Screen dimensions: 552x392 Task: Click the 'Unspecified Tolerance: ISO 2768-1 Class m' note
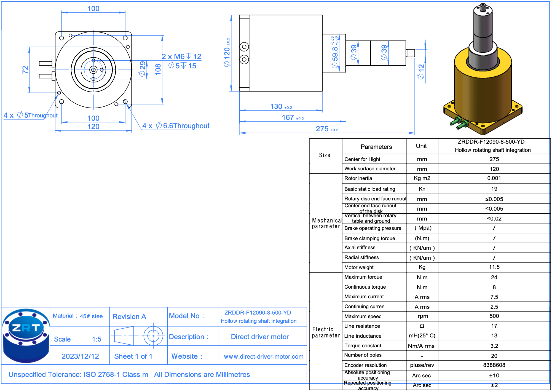(x=78, y=374)
